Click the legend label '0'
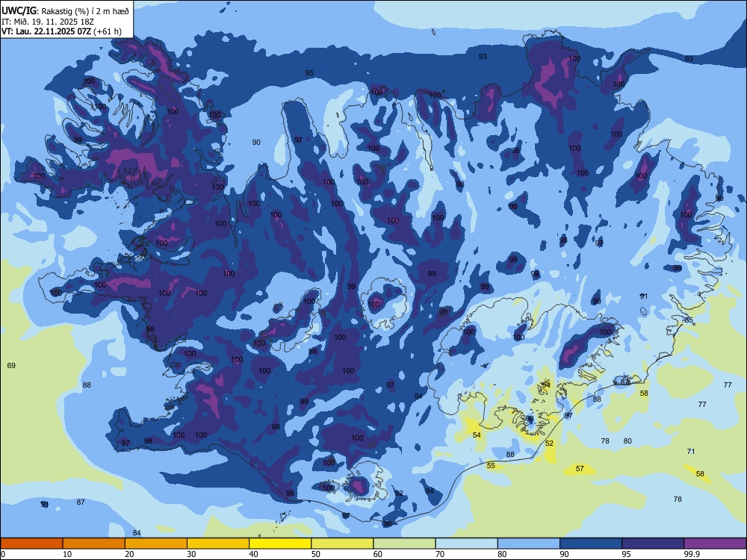 coord(3,554)
